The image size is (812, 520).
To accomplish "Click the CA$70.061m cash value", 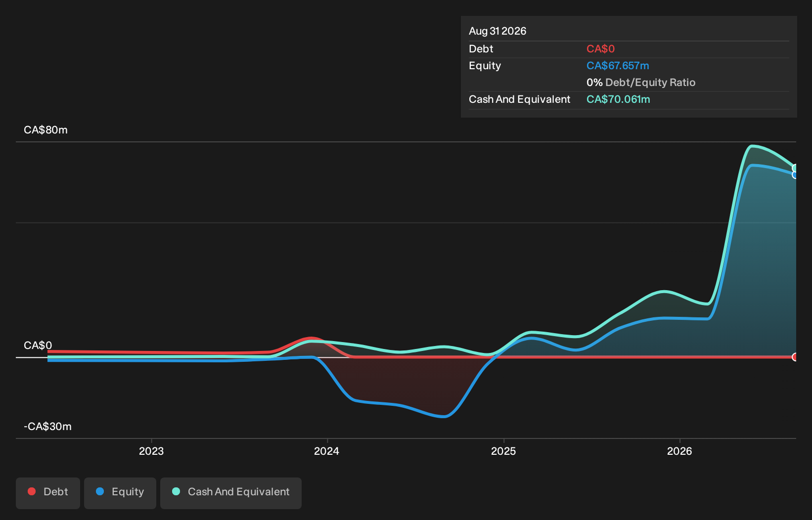I will [618, 99].
